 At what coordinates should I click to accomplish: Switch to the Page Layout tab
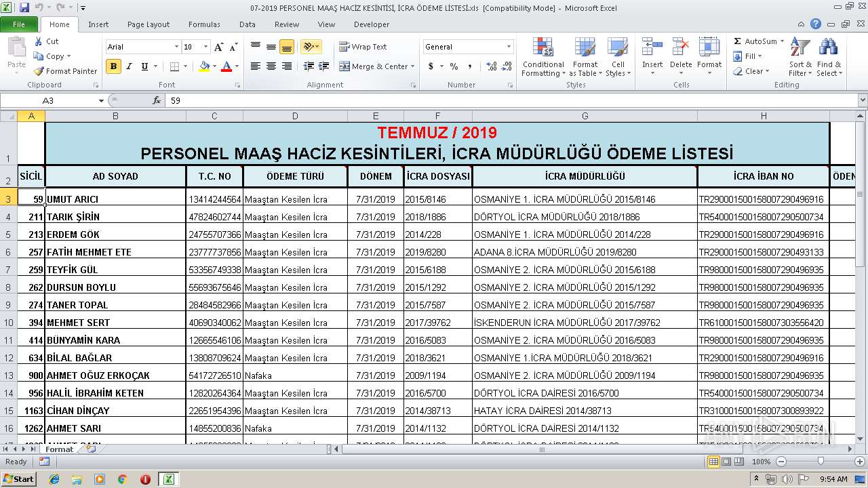149,24
